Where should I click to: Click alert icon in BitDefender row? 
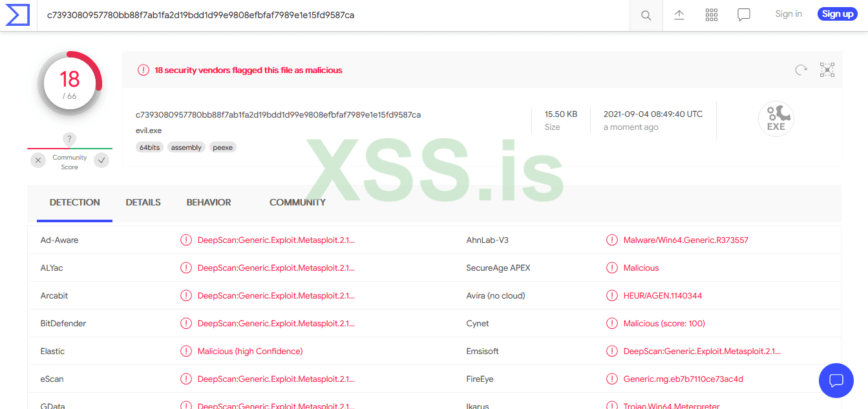click(x=186, y=324)
